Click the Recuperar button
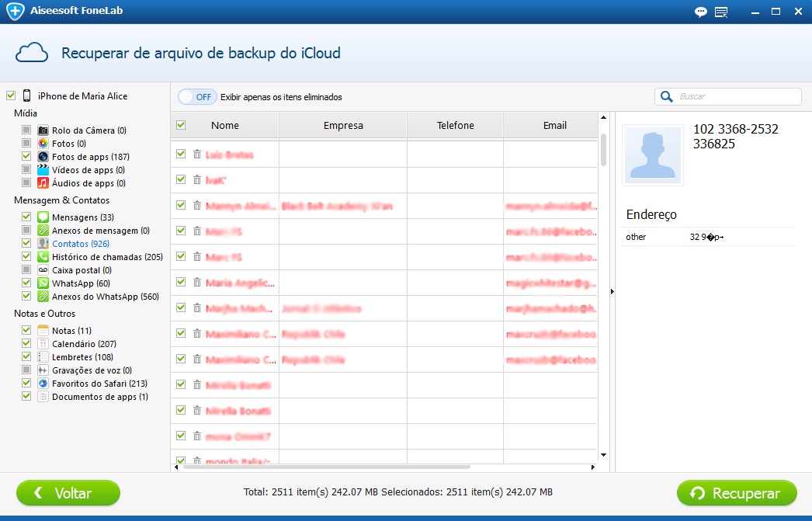This screenshot has width=812, height=521. 737,493
